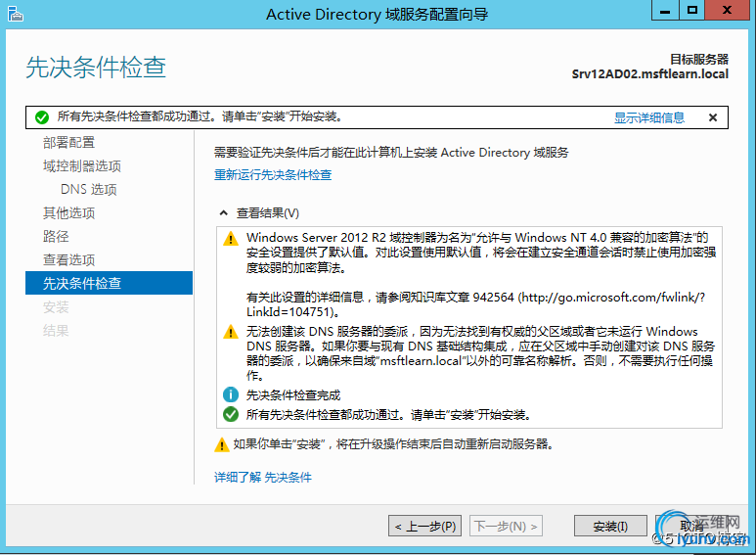Click the 取消 button
The height and width of the screenshot is (555, 756).
691,526
